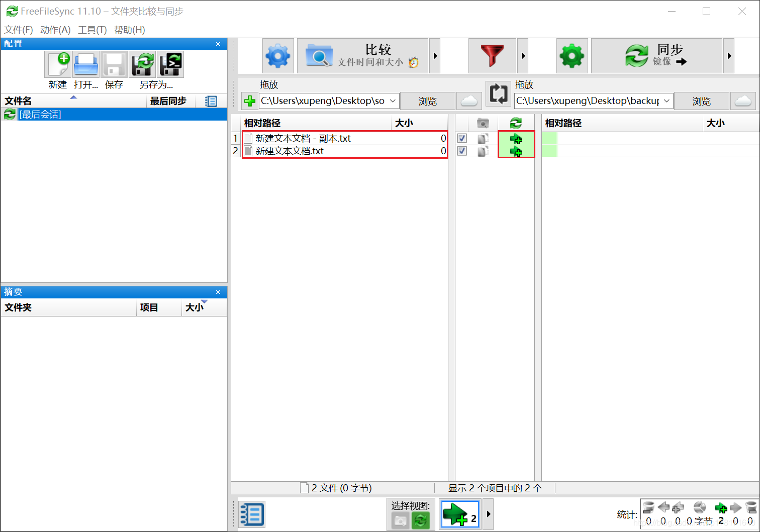Click the sync action column header icon

(x=516, y=123)
